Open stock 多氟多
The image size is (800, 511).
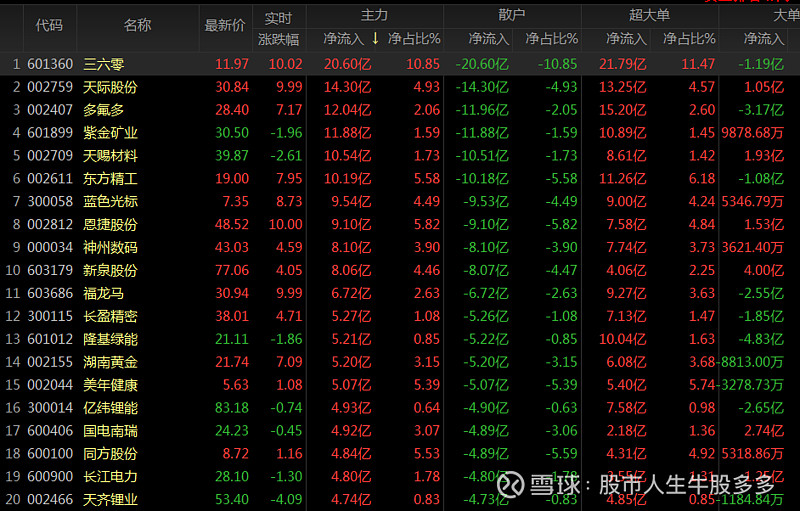click(x=104, y=110)
